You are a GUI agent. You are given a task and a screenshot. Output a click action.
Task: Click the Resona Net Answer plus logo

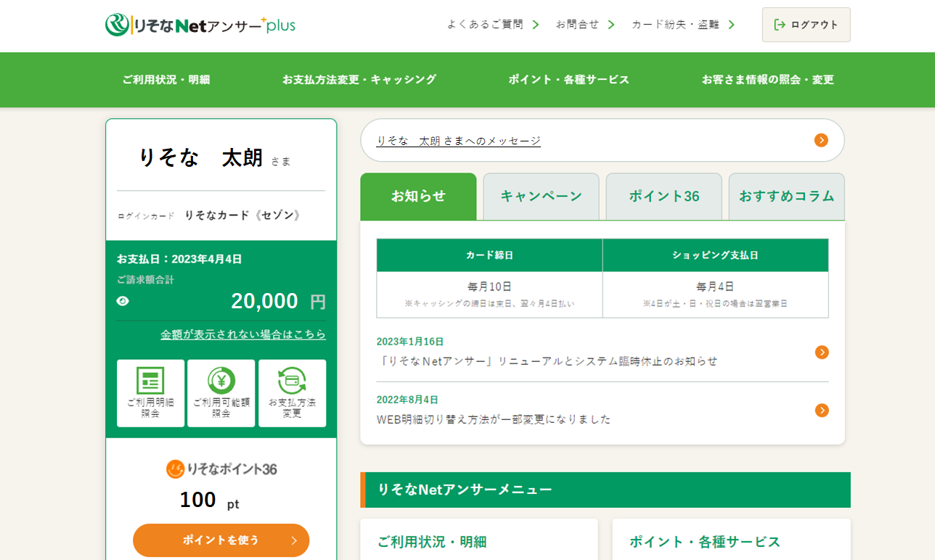click(200, 25)
